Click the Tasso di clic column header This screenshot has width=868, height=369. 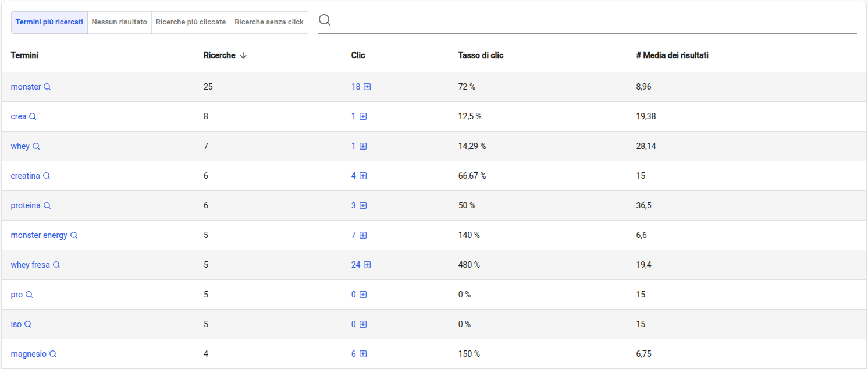pos(481,55)
